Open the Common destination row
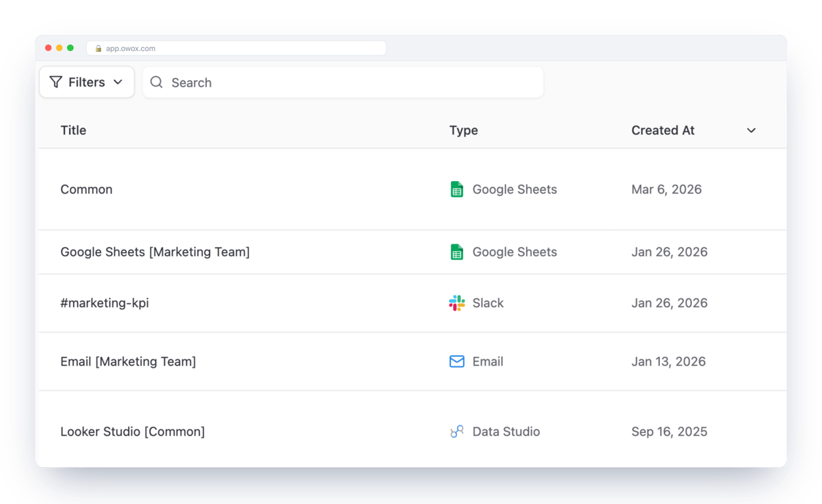This screenshot has height=504, width=822. point(412,189)
